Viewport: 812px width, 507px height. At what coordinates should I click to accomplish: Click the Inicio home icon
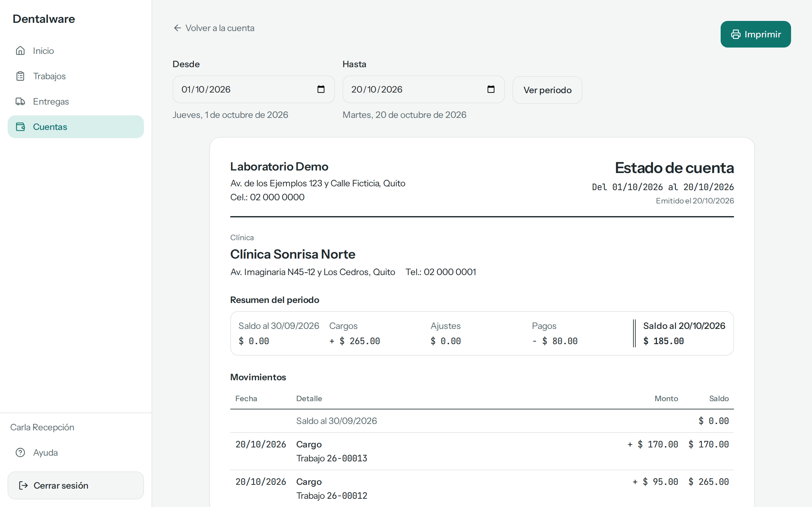tap(21, 51)
